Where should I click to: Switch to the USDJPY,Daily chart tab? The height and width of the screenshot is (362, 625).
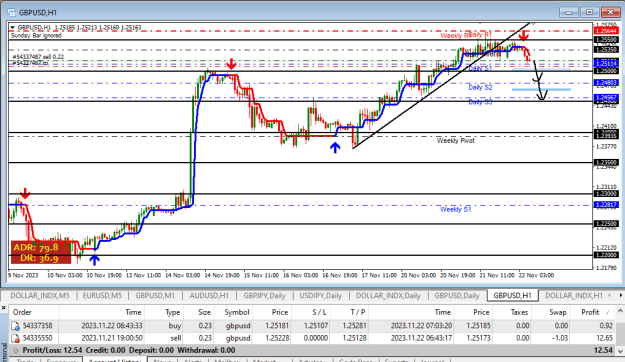click(321, 295)
